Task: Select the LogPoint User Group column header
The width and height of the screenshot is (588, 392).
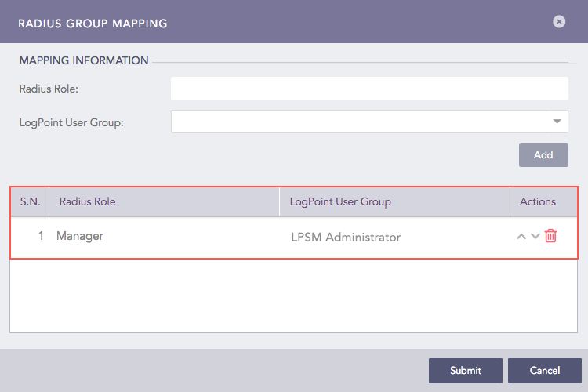Action: [x=394, y=201]
